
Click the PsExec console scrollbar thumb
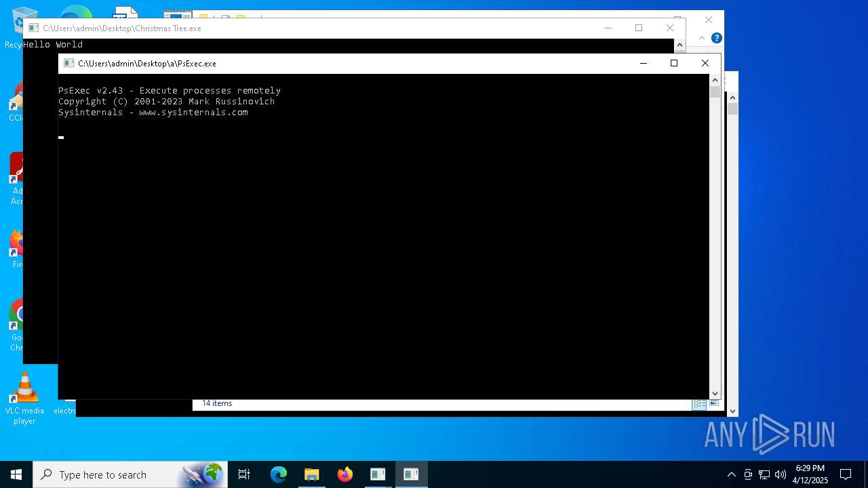point(715,91)
